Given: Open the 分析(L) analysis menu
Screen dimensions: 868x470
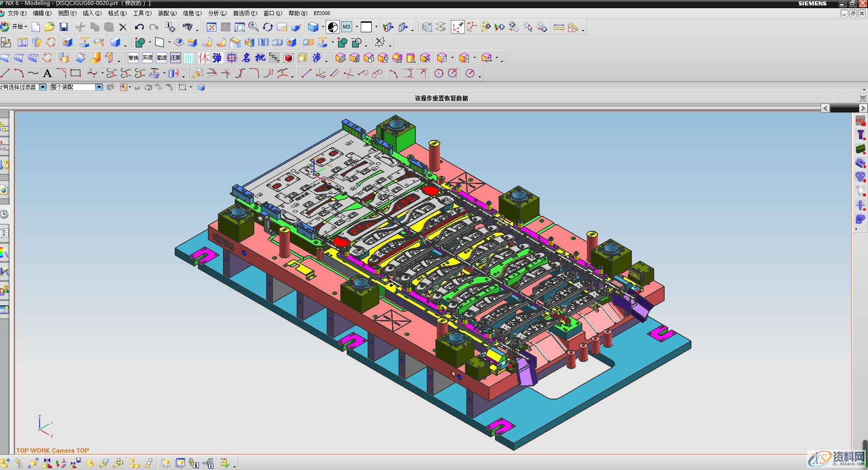Looking at the screenshot, I should 217,13.
